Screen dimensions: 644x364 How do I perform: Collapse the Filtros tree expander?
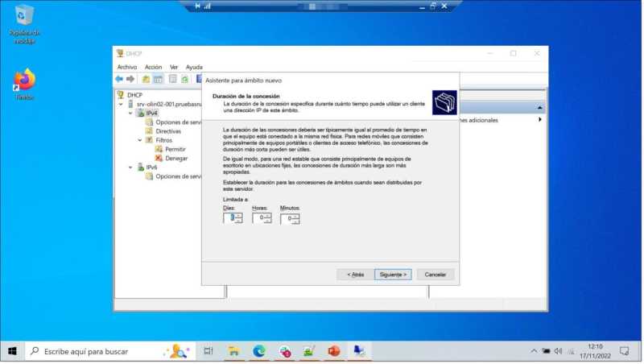pos(140,140)
